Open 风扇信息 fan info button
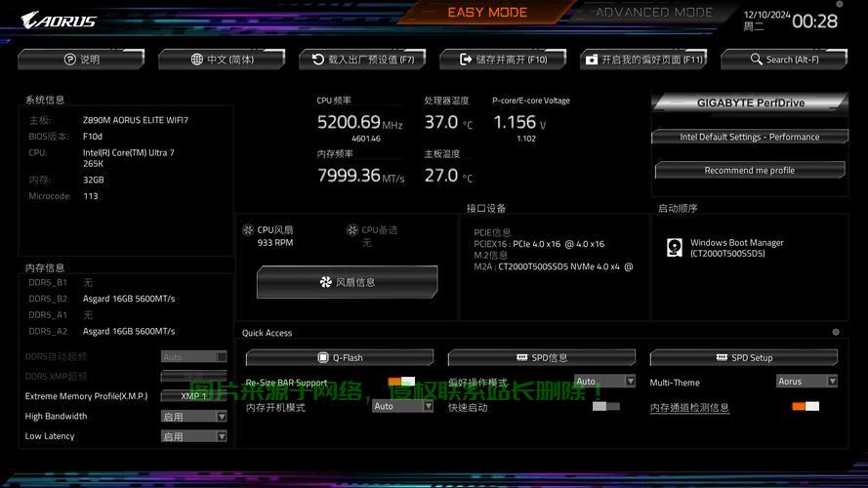This screenshot has width=868, height=488. pos(347,282)
